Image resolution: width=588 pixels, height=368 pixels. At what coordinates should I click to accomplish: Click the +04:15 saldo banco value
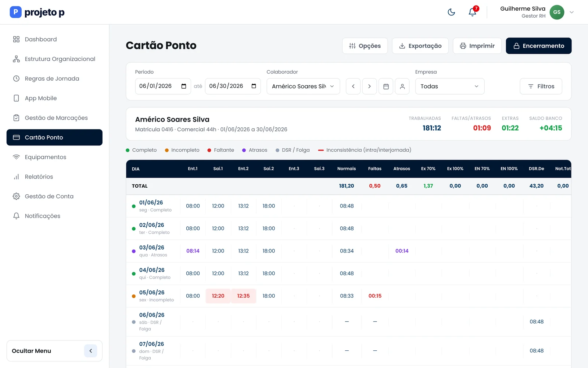coord(551,128)
